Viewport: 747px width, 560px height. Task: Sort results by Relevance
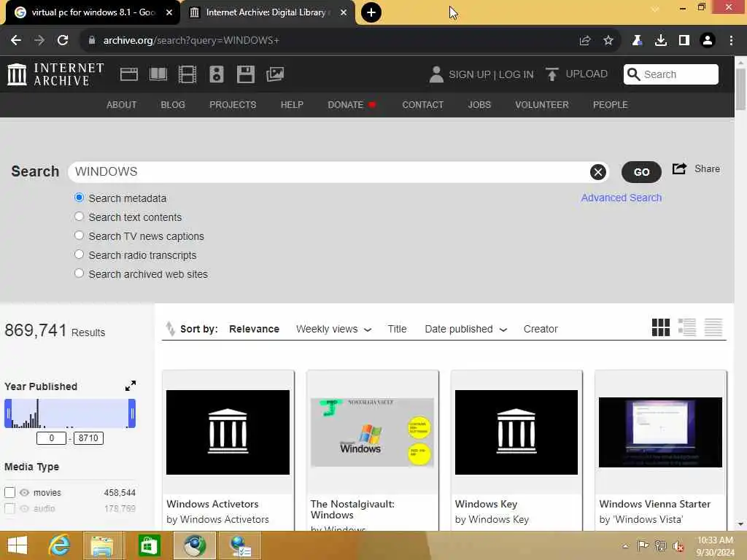click(254, 329)
